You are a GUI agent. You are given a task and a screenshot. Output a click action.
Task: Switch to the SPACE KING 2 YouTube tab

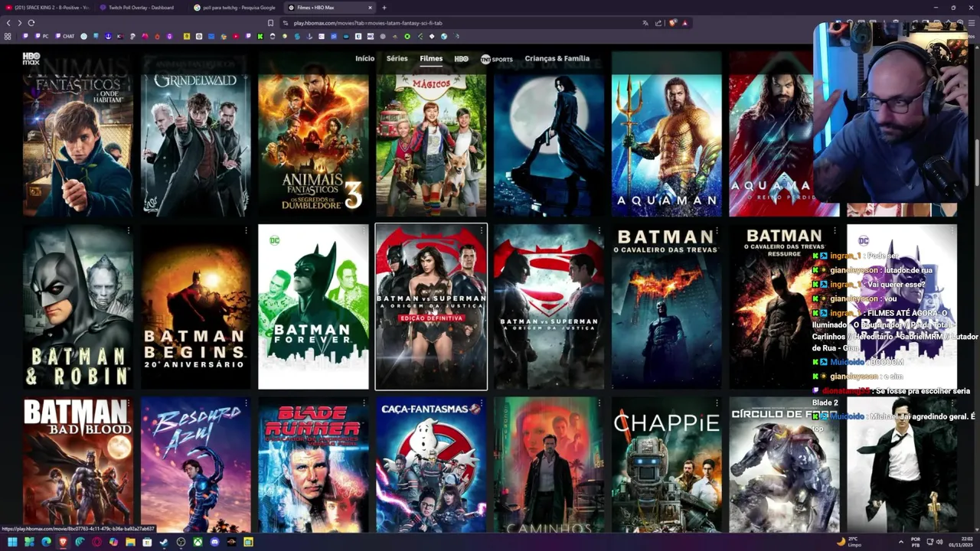tap(47, 8)
